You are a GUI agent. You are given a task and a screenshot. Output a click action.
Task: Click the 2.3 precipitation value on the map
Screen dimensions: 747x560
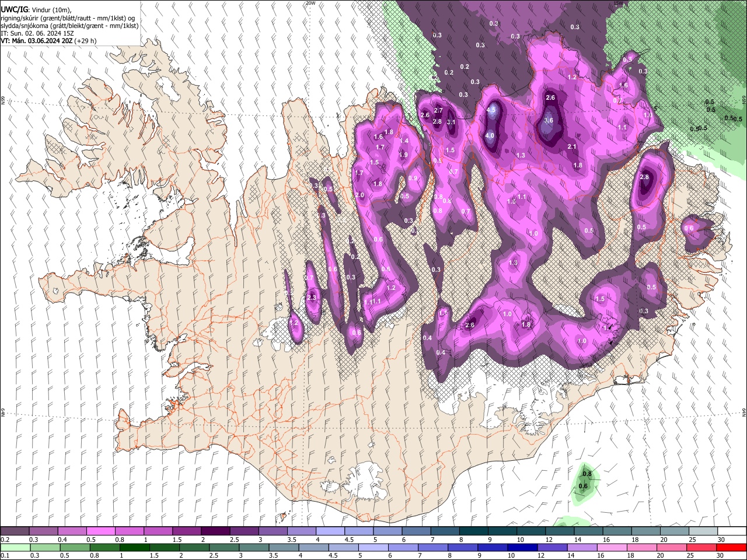click(x=311, y=297)
